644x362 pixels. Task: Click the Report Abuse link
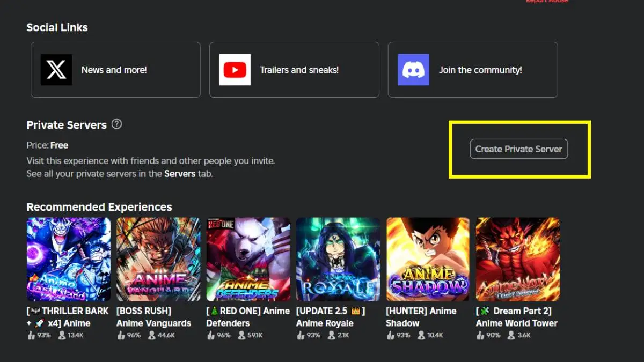coord(546,2)
